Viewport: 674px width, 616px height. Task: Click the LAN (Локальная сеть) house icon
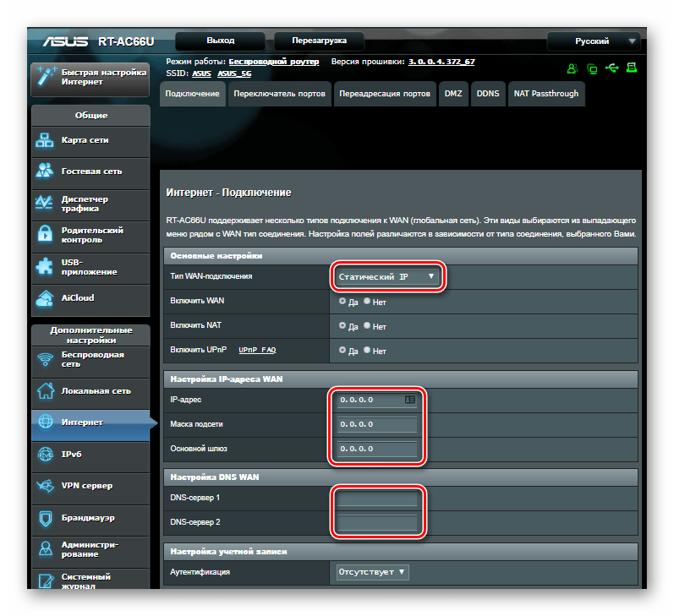tap(46, 390)
